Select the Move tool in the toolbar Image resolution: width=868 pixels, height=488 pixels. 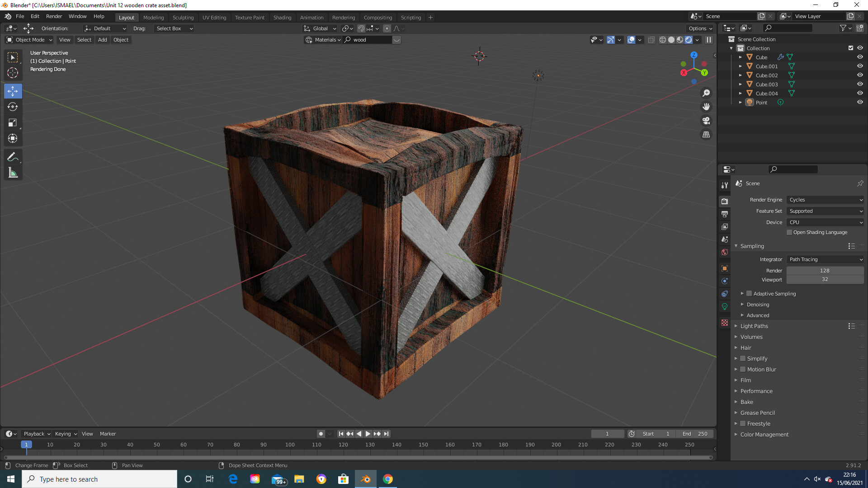13,91
